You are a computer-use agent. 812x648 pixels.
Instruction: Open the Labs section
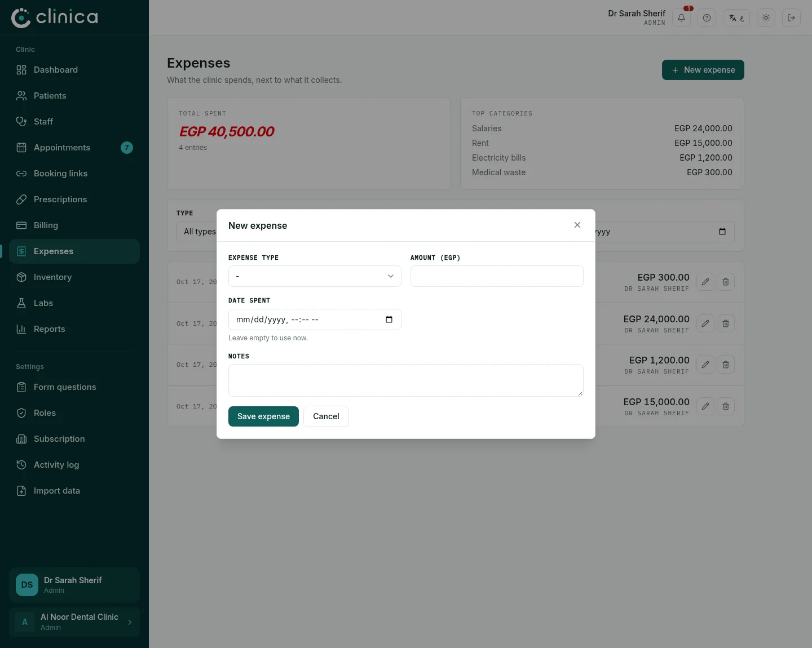[x=74, y=303]
